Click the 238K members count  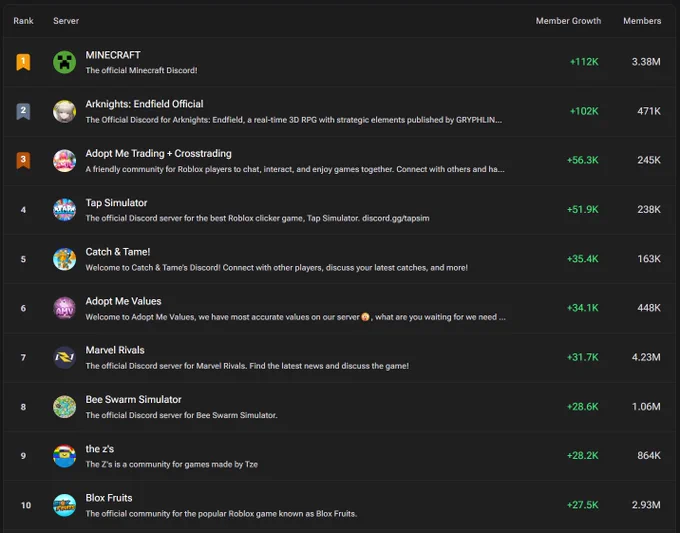(x=649, y=210)
